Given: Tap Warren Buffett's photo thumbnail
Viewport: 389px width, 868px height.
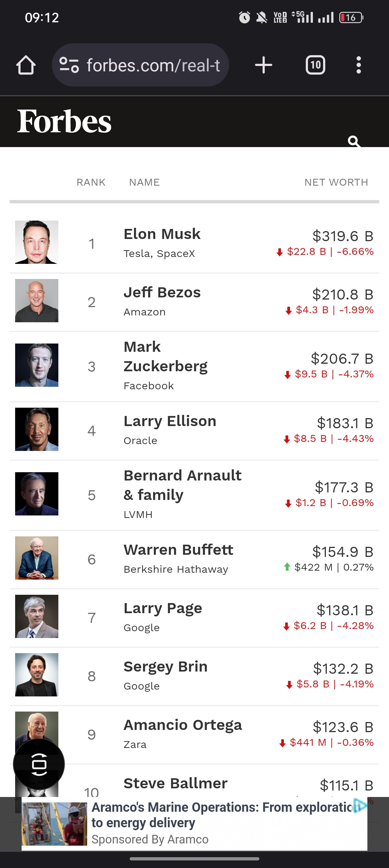Looking at the screenshot, I should (x=37, y=558).
